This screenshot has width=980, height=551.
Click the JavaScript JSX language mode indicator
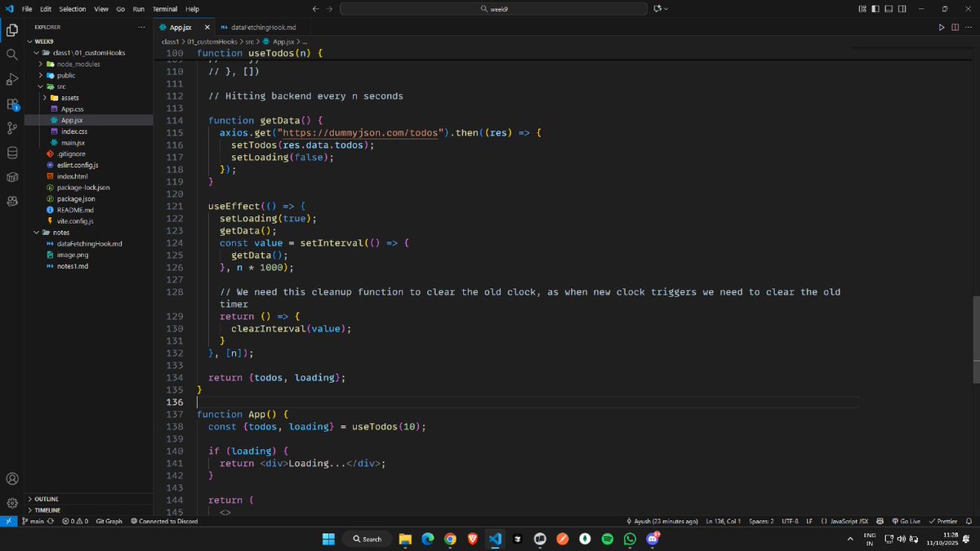[x=851, y=521]
